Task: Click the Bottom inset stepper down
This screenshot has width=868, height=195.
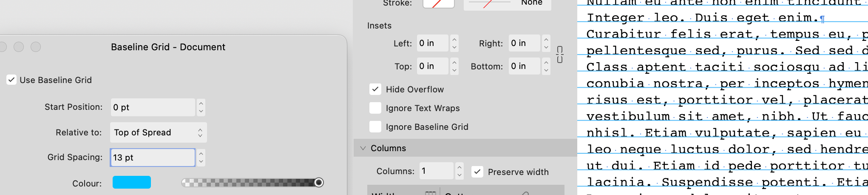Action: [546, 70]
